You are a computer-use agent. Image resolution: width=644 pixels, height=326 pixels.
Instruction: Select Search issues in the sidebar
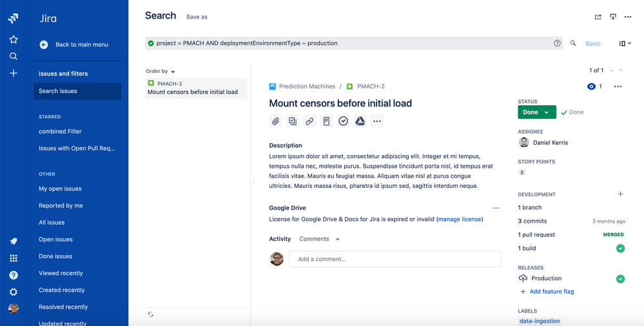coord(77,91)
